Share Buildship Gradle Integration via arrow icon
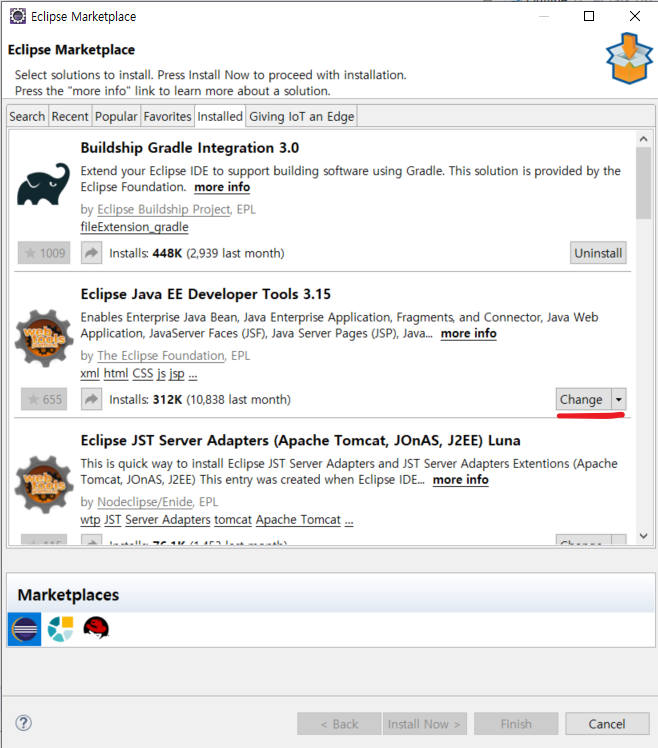 [91, 253]
